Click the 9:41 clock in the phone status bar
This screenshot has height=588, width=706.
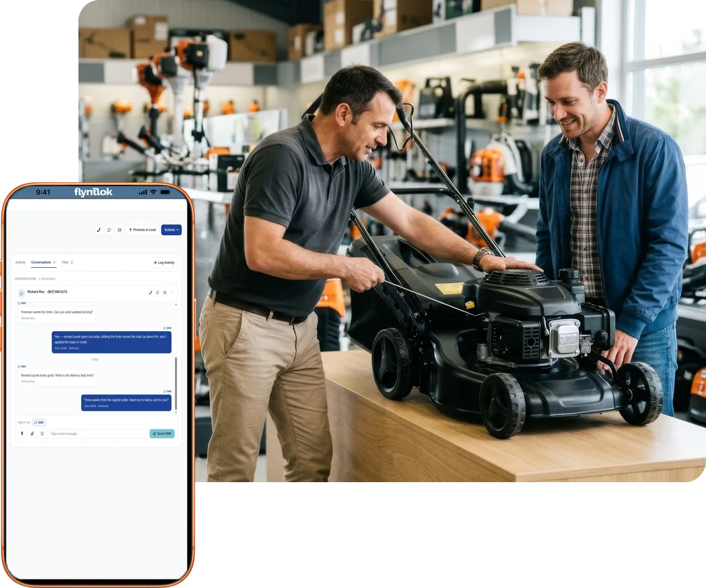click(x=43, y=192)
